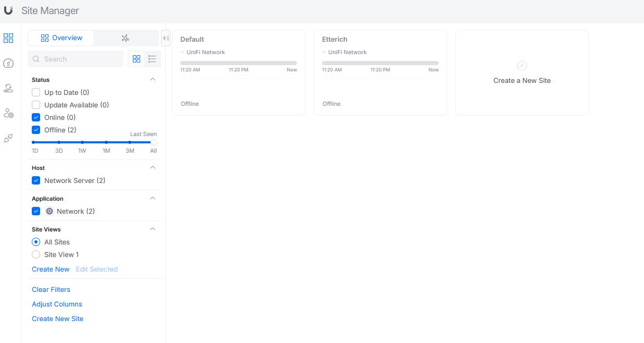Image resolution: width=644 pixels, height=343 pixels.
Task: Uncheck the Network Server host filter
Action: 36,180
